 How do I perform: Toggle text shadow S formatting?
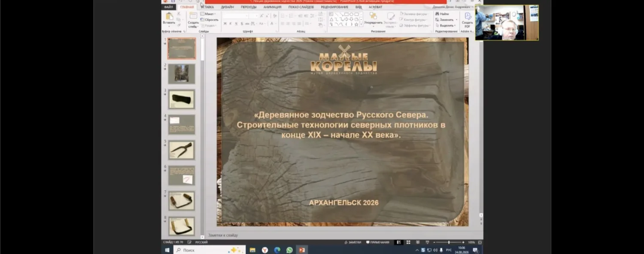[242, 24]
